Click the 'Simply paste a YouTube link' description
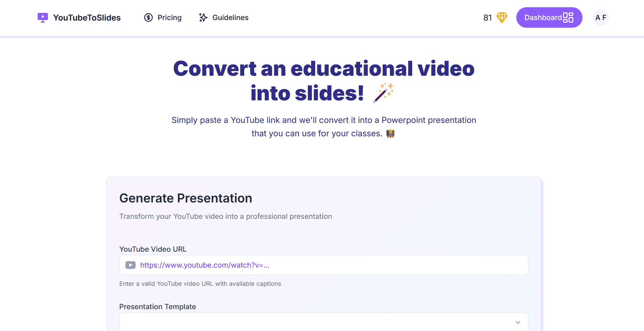Image resolution: width=644 pixels, height=331 pixels. click(324, 127)
